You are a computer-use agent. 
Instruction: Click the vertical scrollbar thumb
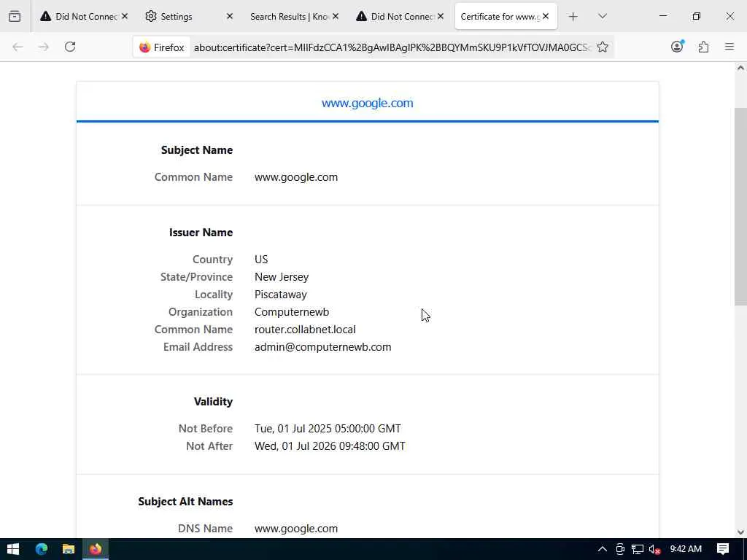tap(740, 206)
